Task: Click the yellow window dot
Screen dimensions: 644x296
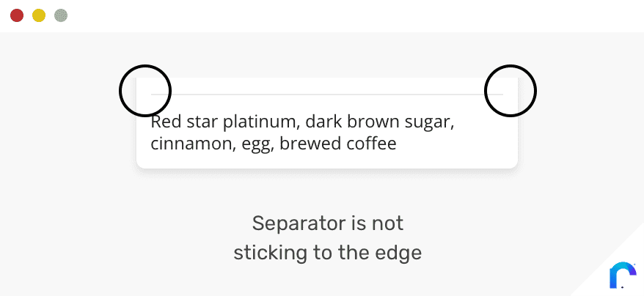Action: [x=39, y=15]
